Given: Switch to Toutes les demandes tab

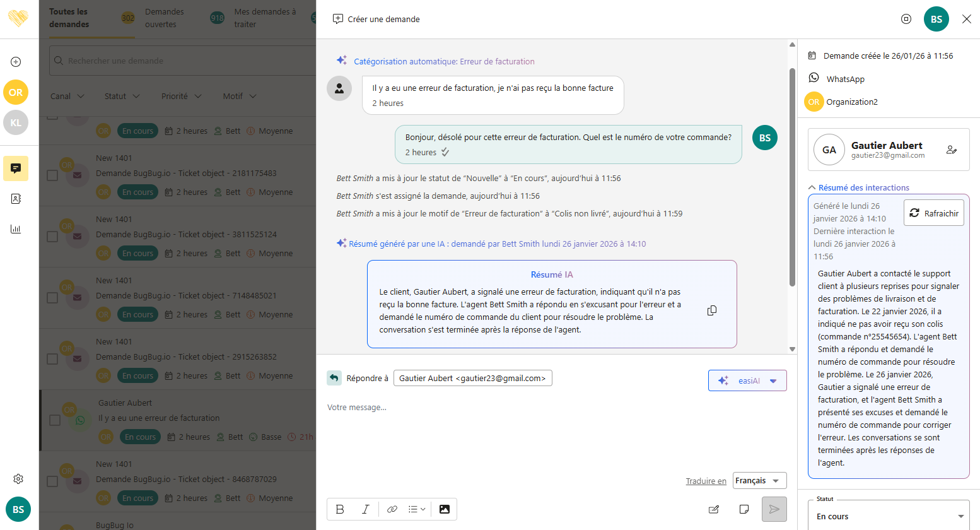Looking at the screenshot, I should [x=69, y=18].
